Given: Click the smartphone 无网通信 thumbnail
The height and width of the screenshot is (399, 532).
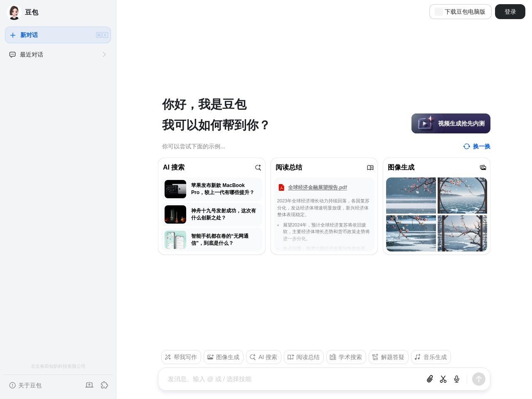Looking at the screenshot, I should click(175, 240).
